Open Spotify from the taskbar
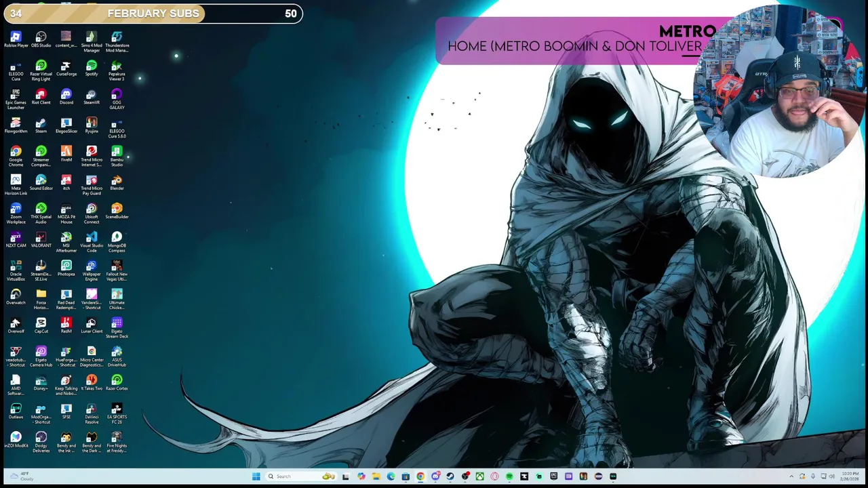This screenshot has width=868, height=488. coord(509,476)
